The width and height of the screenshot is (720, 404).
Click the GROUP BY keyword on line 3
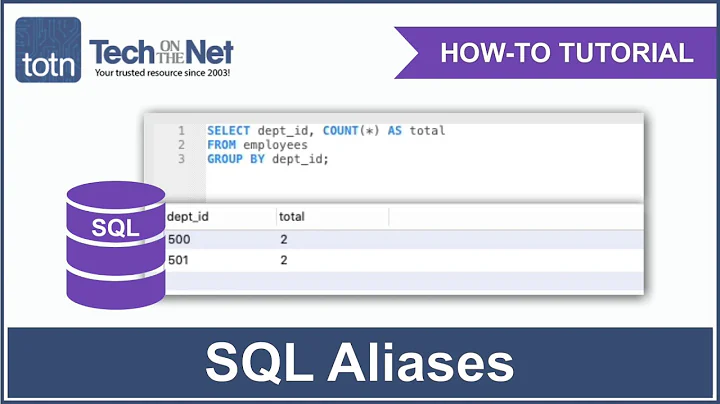238,159
